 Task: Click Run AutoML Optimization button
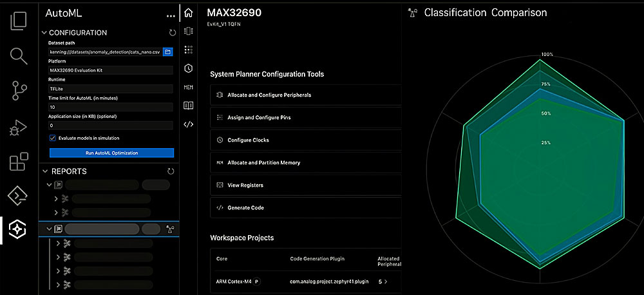tap(111, 153)
